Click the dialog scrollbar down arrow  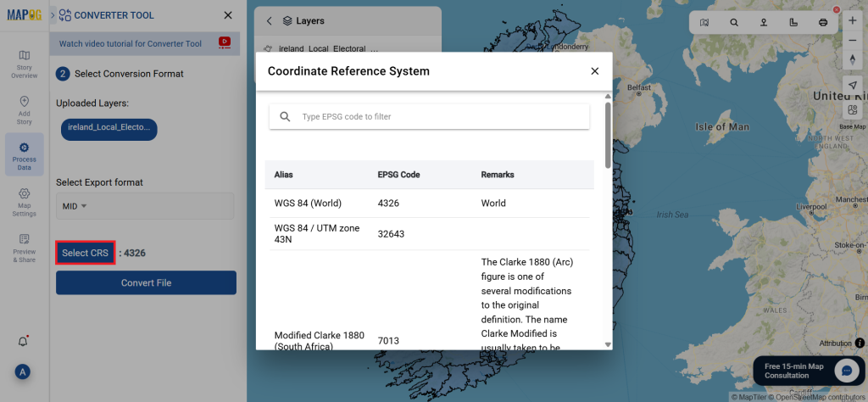(608, 344)
